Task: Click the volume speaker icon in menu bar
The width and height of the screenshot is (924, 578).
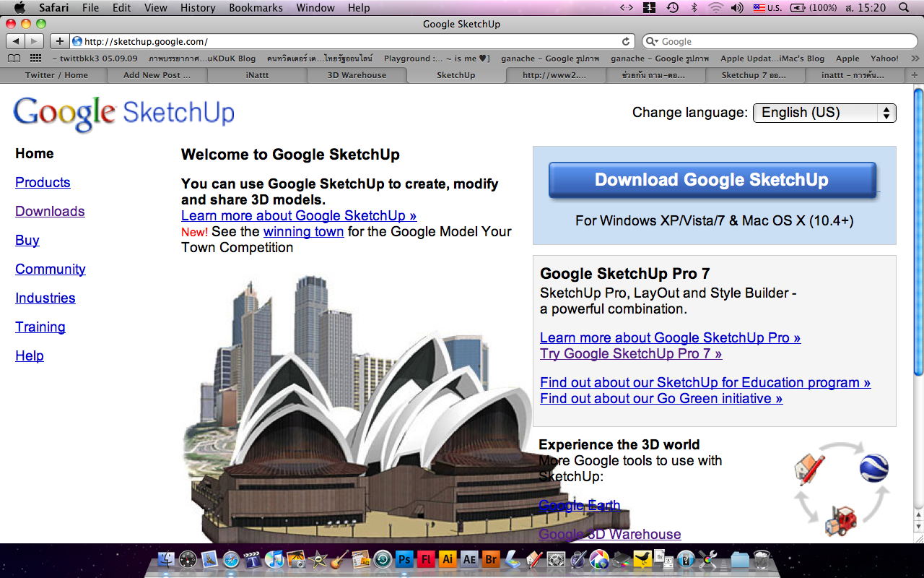Action: click(737, 8)
